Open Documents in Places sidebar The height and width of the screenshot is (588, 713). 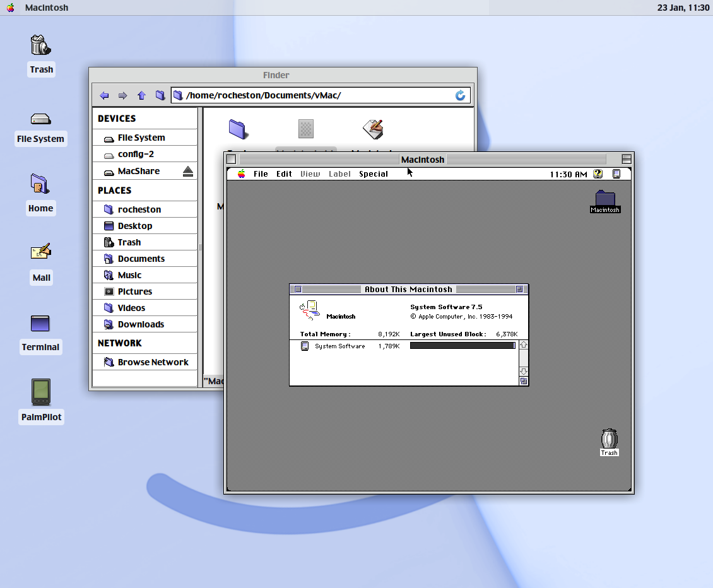point(144,259)
